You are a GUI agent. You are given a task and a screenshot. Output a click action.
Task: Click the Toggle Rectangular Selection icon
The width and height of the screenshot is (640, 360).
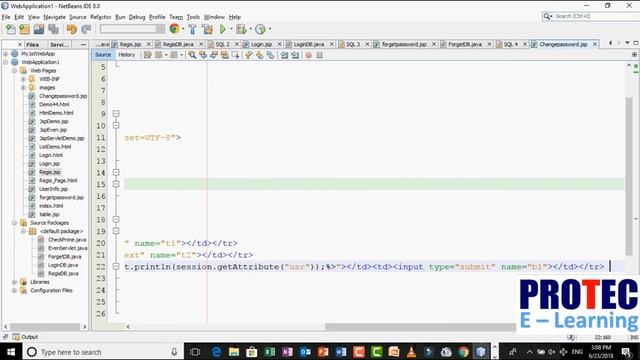[236, 55]
